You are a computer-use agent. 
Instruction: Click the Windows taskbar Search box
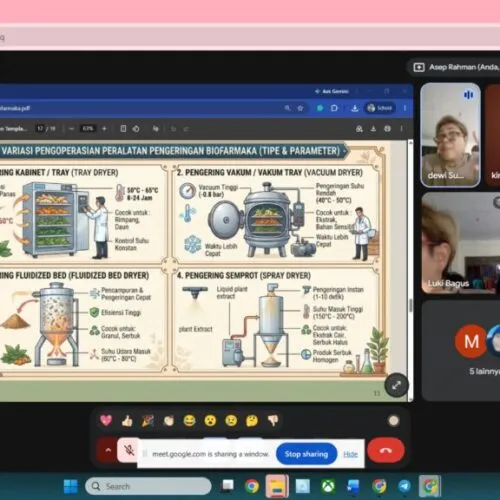click(148, 486)
